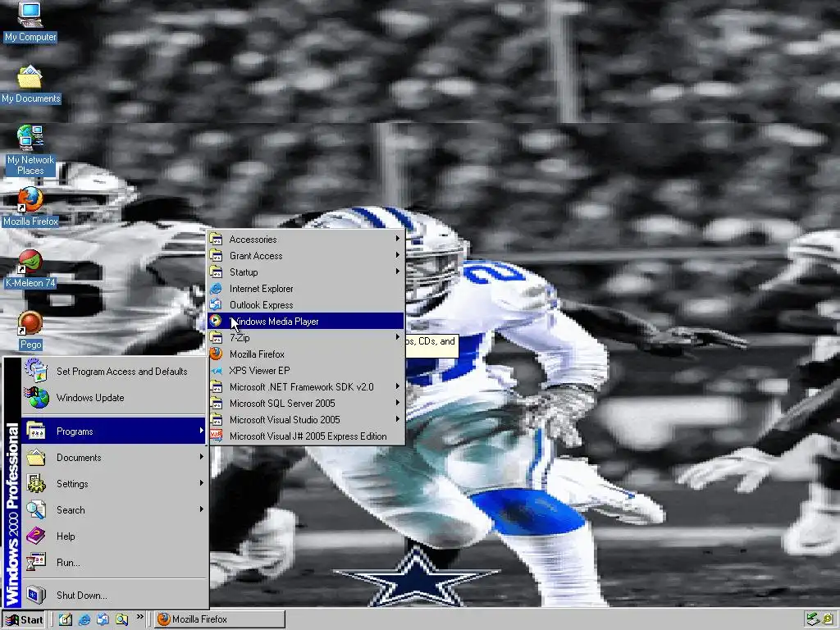Launch Mozilla Firefox from Programs menu

[x=306, y=354]
